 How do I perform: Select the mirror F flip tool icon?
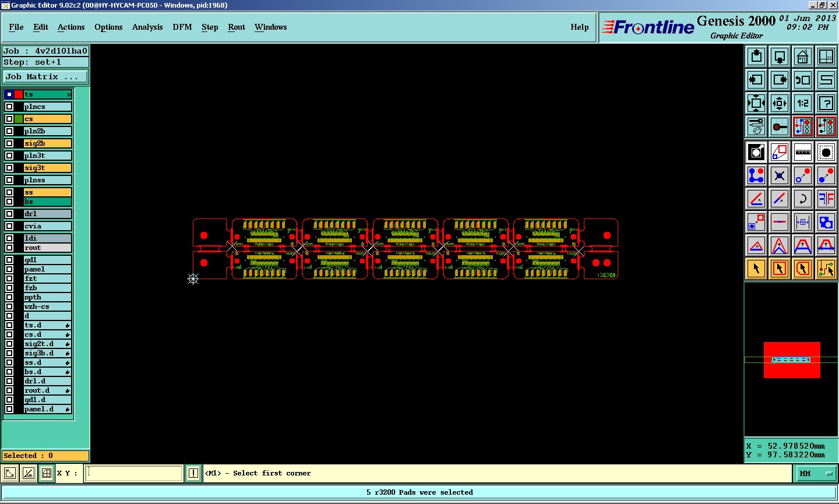click(x=826, y=199)
